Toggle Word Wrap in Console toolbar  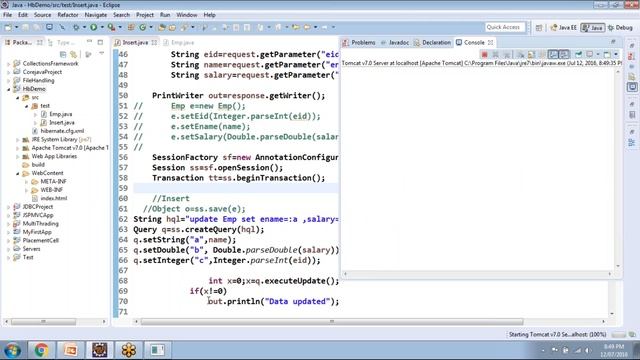pos(542,55)
